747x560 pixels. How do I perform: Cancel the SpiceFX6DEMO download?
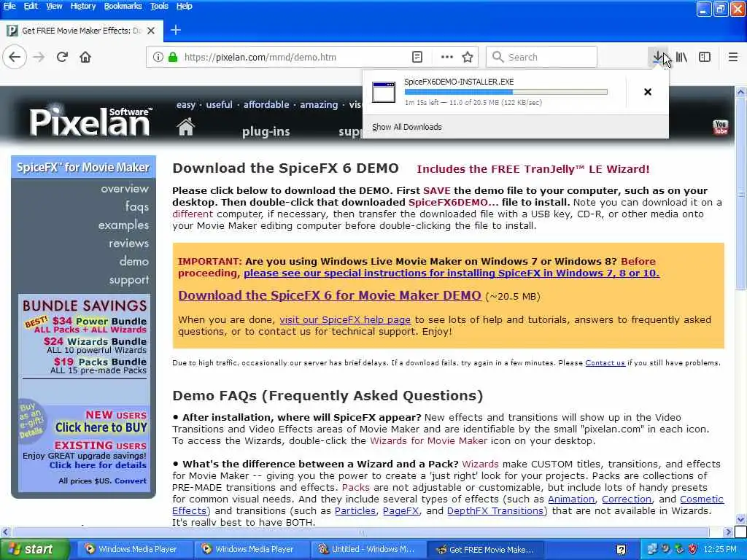click(x=648, y=92)
